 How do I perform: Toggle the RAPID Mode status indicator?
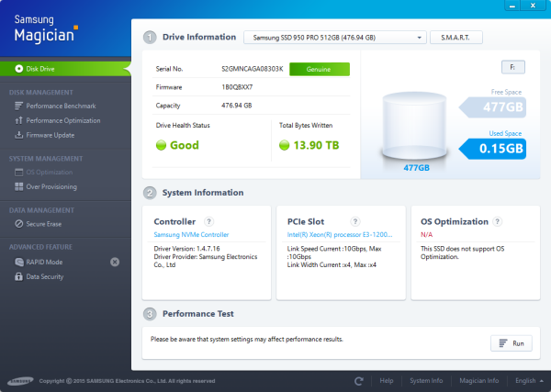coord(115,262)
